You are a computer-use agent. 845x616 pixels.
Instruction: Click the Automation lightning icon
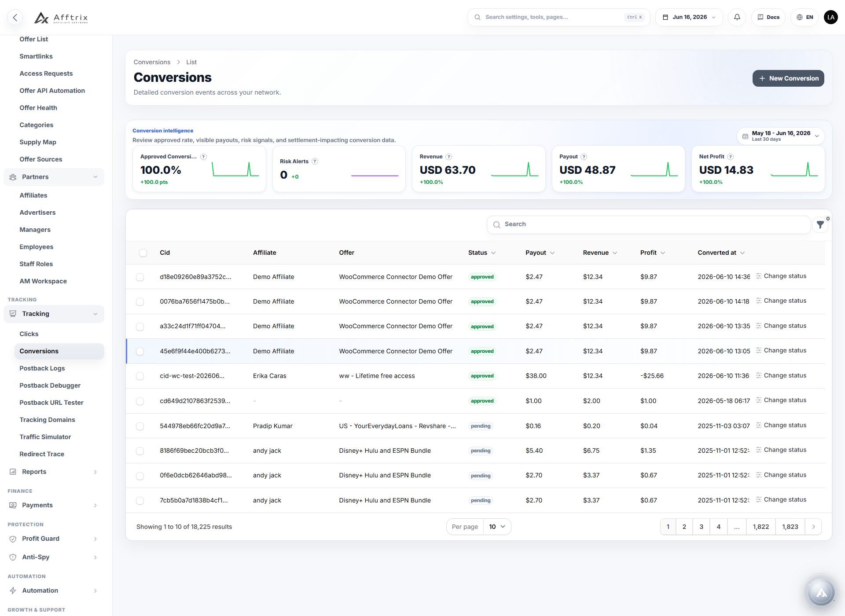pyautogui.click(x=13, y=590)
